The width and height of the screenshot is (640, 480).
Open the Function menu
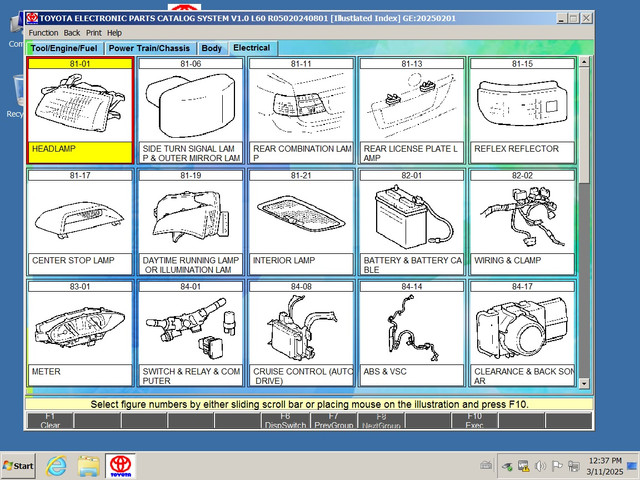(x=43, y=33)
